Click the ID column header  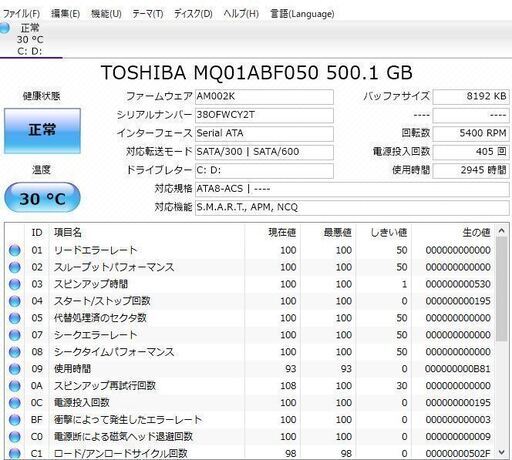click(x=37, y=232)
